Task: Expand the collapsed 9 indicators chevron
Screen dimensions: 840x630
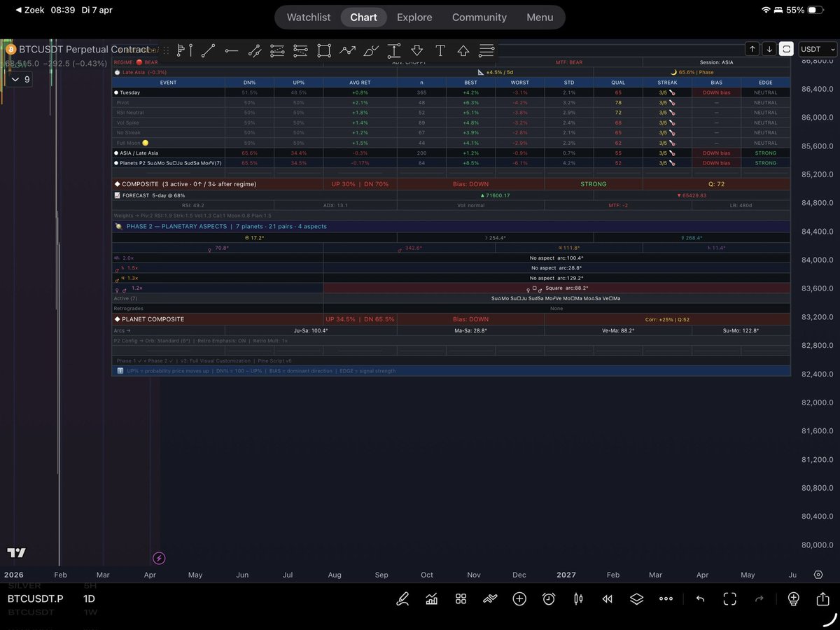Action: tap(21, 79)
